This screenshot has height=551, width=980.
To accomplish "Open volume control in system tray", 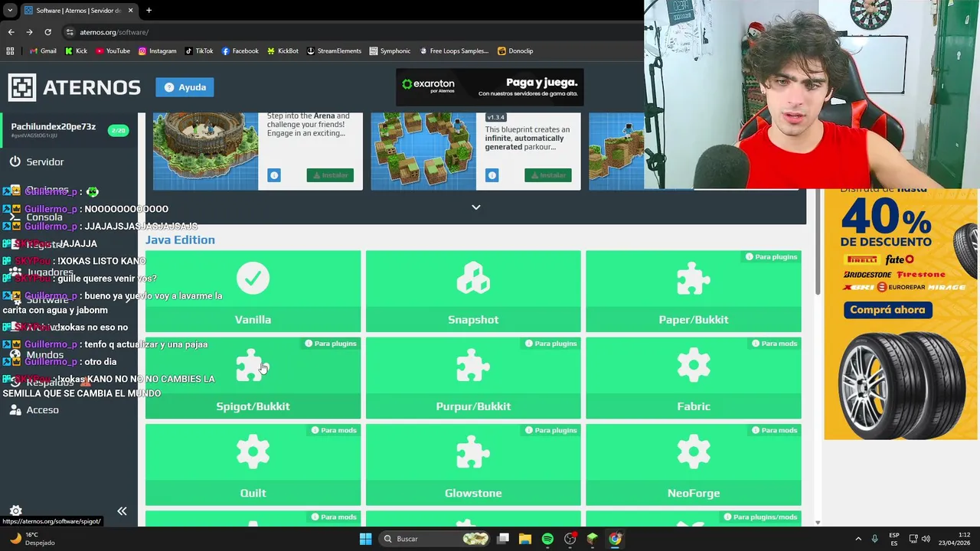I will click(x=926, y=539).
